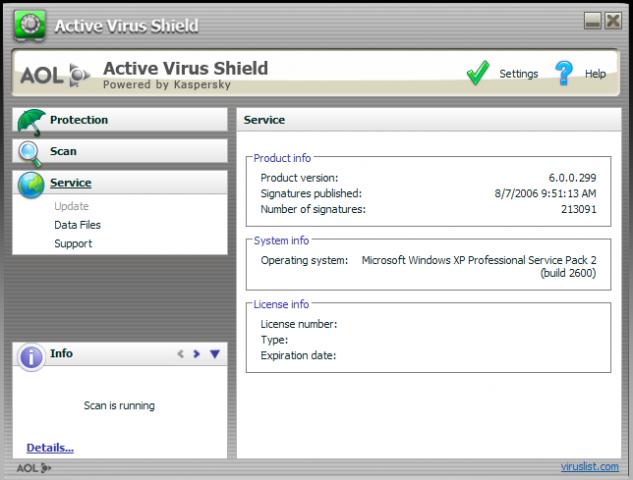Click the Microsoft Windows XP Professional text
Screen dimensions: 633x480
[479, 260]
